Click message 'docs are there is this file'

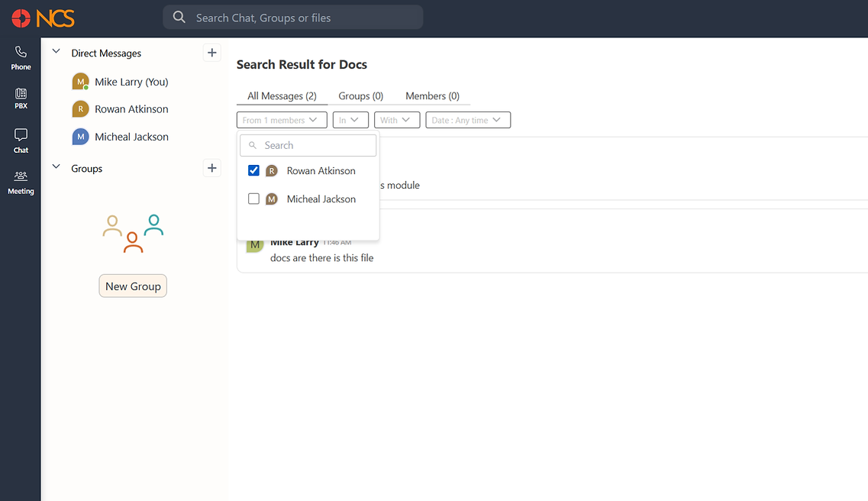click(321, 258)
